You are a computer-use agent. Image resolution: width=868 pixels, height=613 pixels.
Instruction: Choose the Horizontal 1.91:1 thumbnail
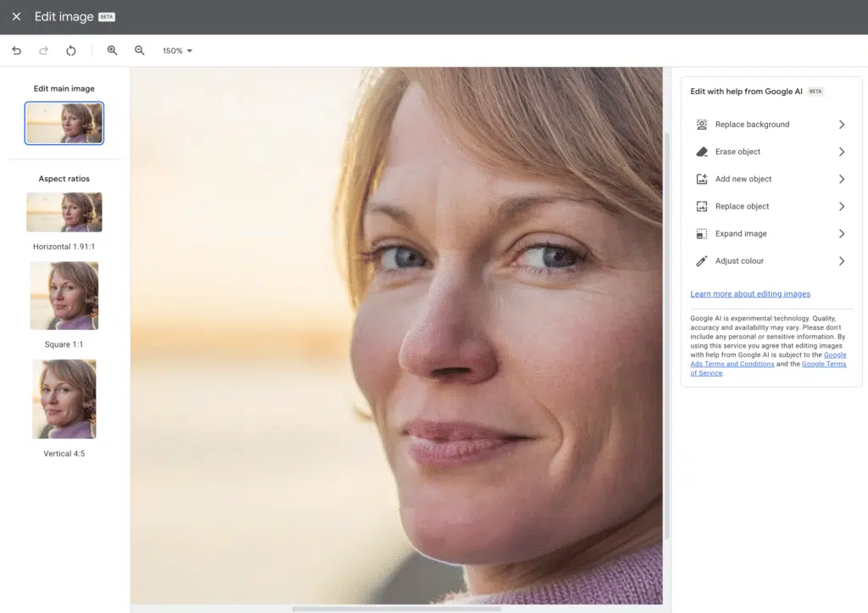64,212
